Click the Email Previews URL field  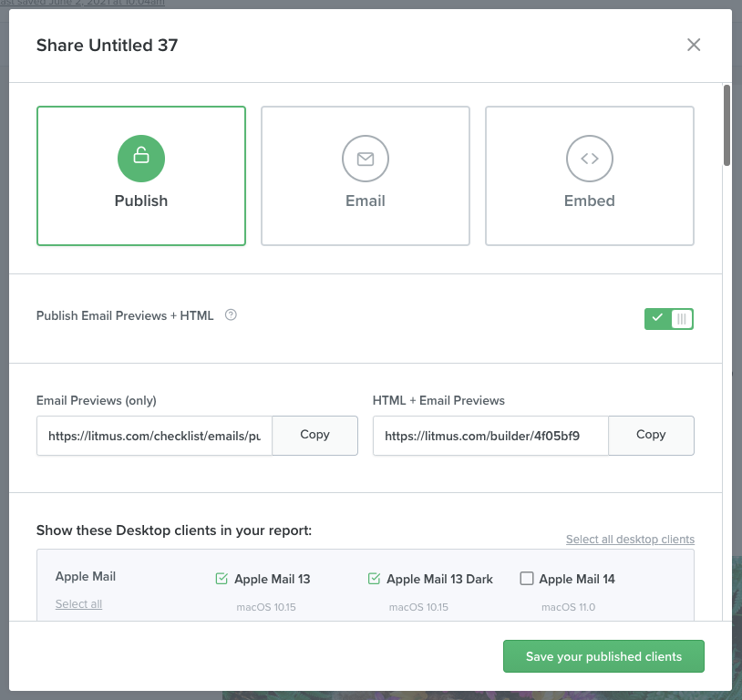click(x=155, y=436)
